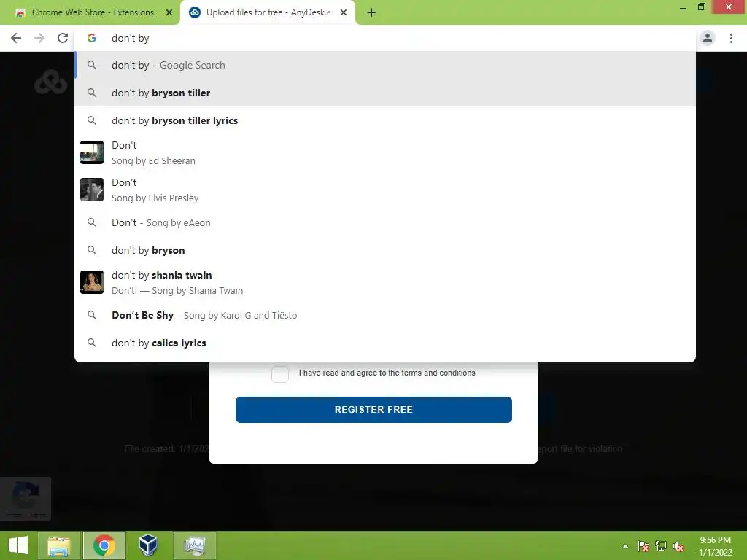The image size is (747, 560).
Task: Show hidden system tray icons
Action: (625, 546)
